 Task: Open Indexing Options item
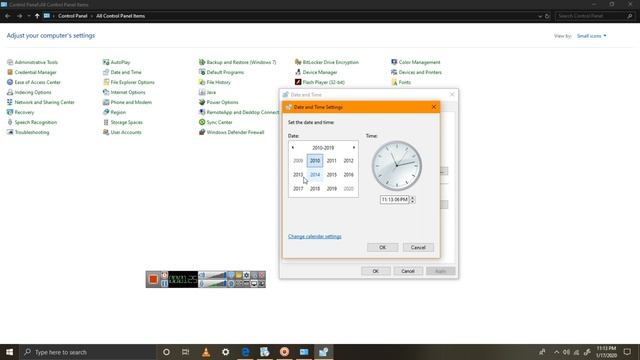pos(29,92)
